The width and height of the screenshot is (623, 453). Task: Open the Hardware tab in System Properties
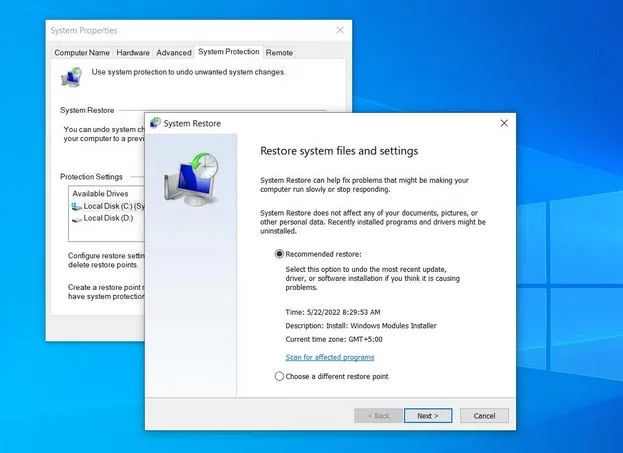click(133, 52)
